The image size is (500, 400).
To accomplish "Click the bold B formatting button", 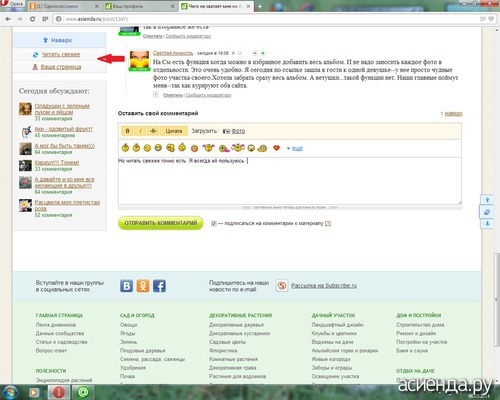I will pos(127,131).
